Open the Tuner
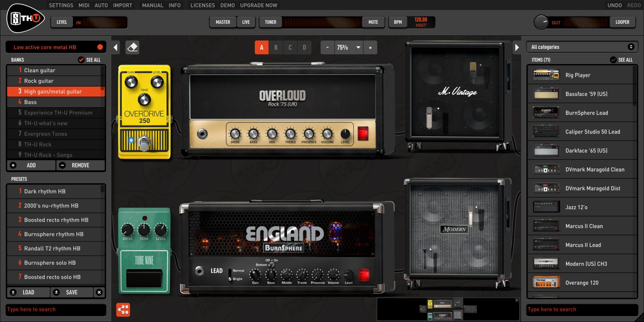This screenshot has height=322, width=644. [270, 22]
